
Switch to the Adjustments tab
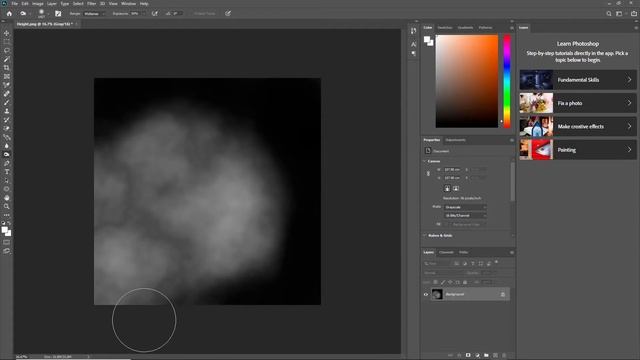(456, 140)
